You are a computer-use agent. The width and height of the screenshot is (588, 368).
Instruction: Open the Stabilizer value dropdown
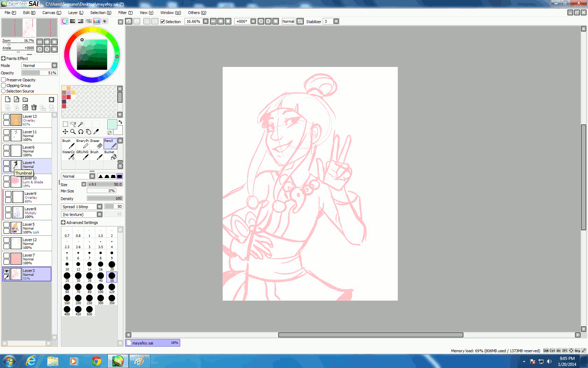point(336,21)
